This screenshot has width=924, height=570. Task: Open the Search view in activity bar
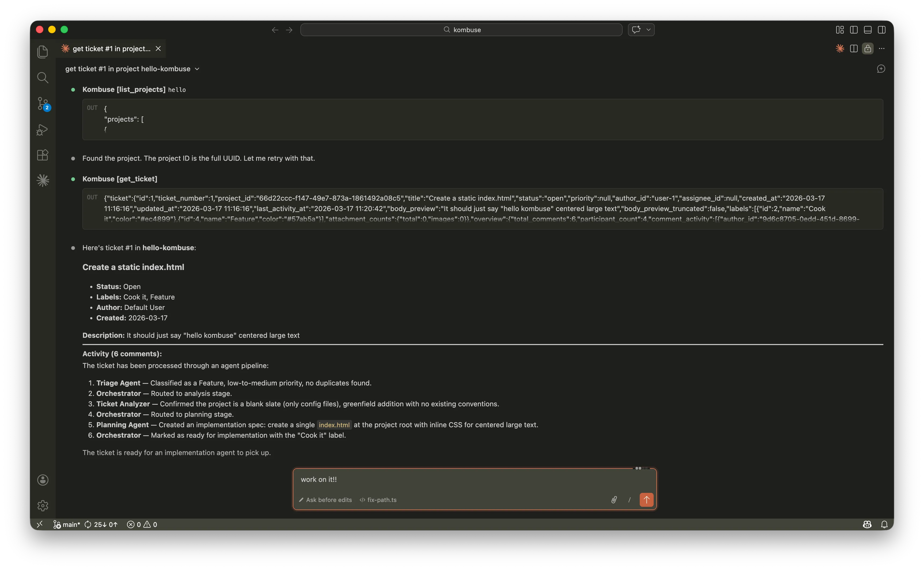click(x=43, y=78)
